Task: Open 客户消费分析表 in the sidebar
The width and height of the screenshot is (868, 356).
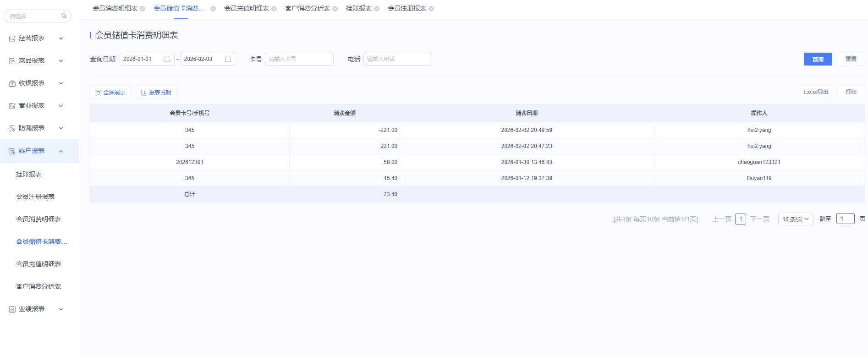Action: 38,286
